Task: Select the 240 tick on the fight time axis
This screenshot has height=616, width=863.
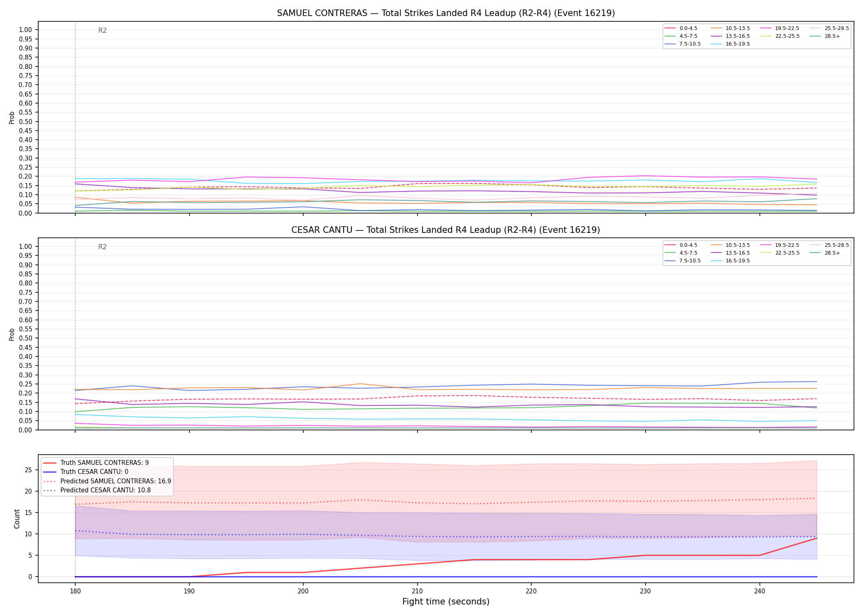Action: [759, 591]
